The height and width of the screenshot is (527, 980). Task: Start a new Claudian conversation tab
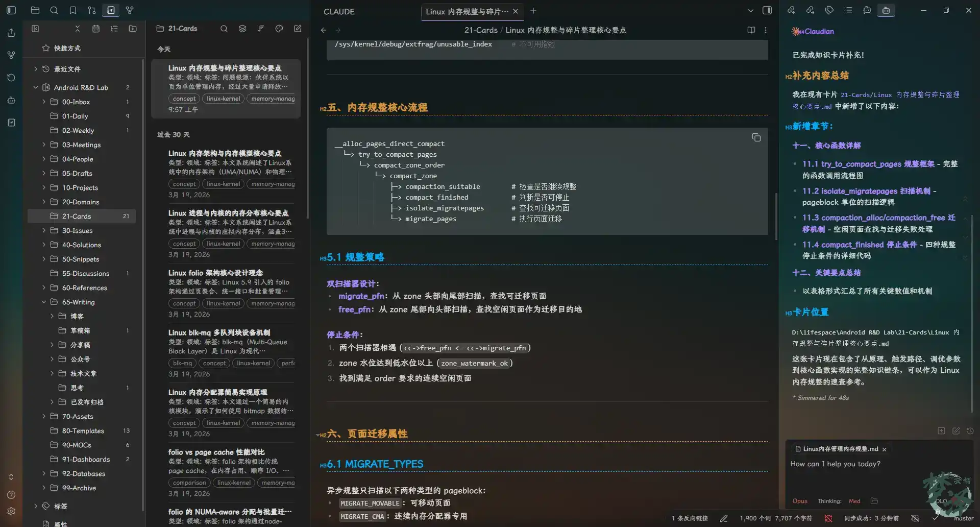tap(942, 431)
